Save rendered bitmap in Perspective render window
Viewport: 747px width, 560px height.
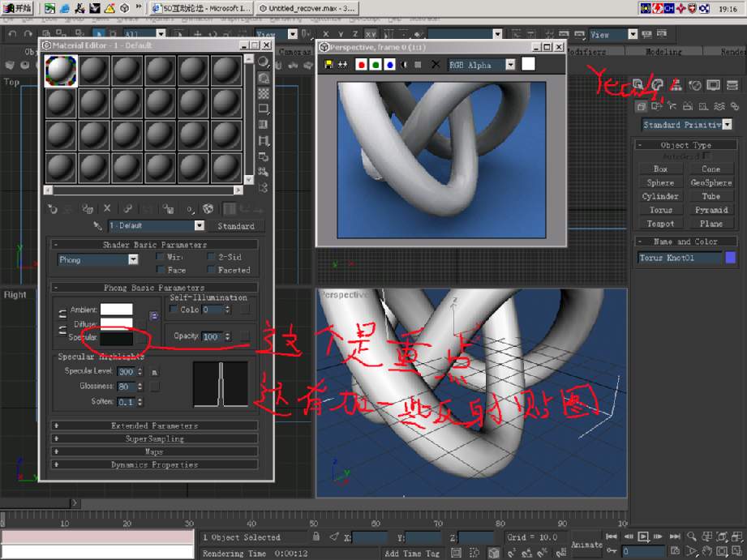(x=328, y=64)
